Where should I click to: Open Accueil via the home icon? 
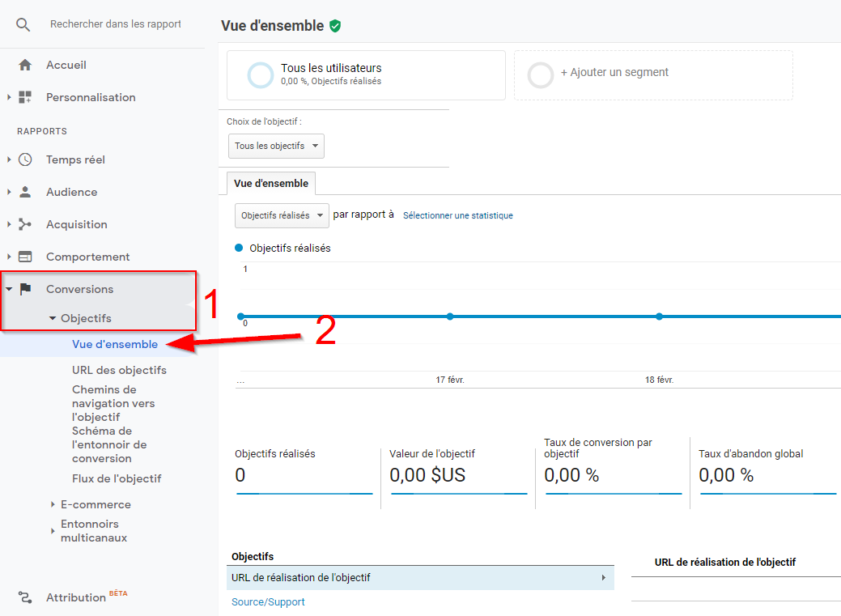pyautogui.click(x=25, y=65)
